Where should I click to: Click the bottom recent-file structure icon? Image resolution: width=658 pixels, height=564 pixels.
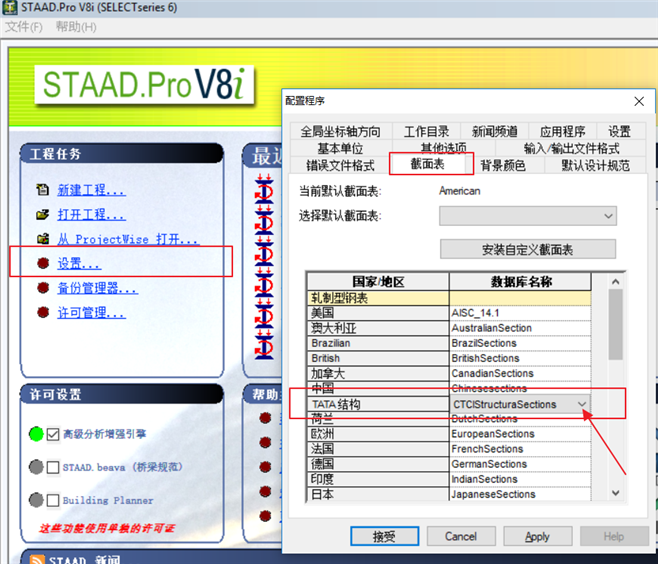pyautogui.click(x=264, y=347)
